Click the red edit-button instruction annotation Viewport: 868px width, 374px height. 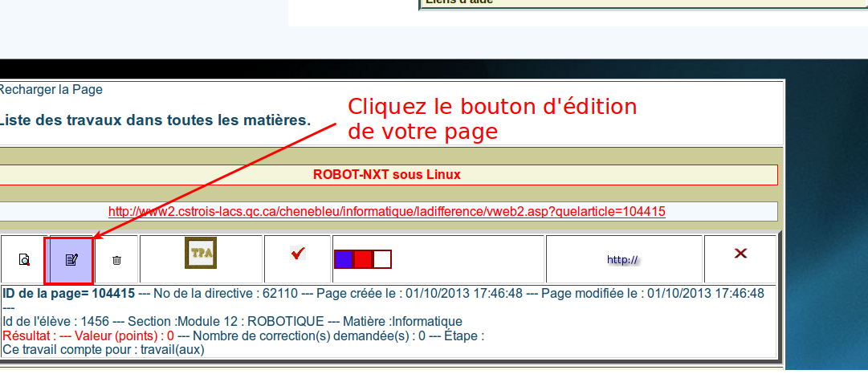coord(491,119)
